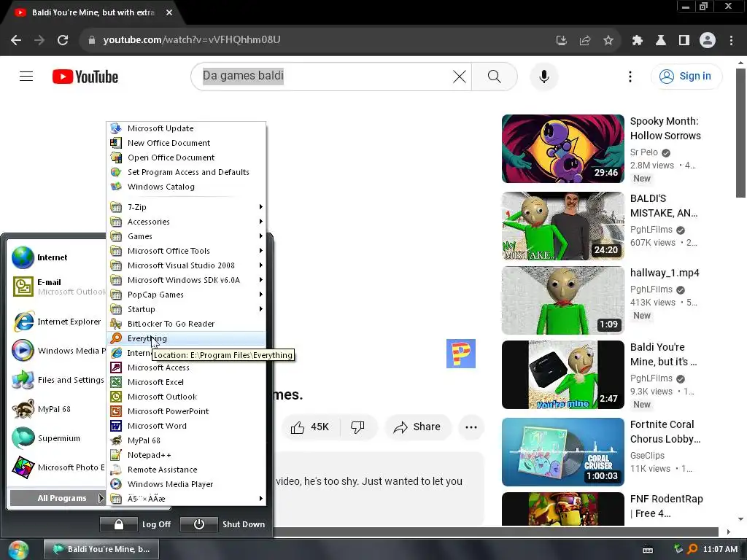This screenshot has height=560, width=747.
Task: Open hallway_1.mp4 video title
Action: tap(665, 273)
